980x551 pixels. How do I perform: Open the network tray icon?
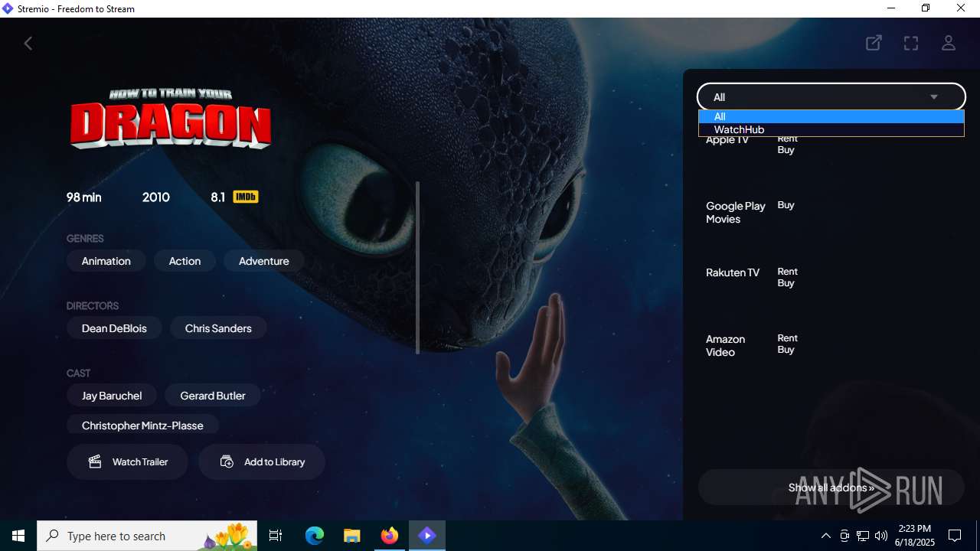(862, 536)
